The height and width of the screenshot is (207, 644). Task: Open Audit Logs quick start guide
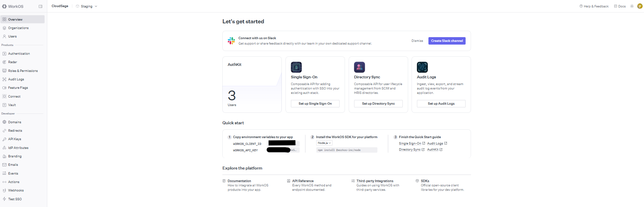point(437,144)
